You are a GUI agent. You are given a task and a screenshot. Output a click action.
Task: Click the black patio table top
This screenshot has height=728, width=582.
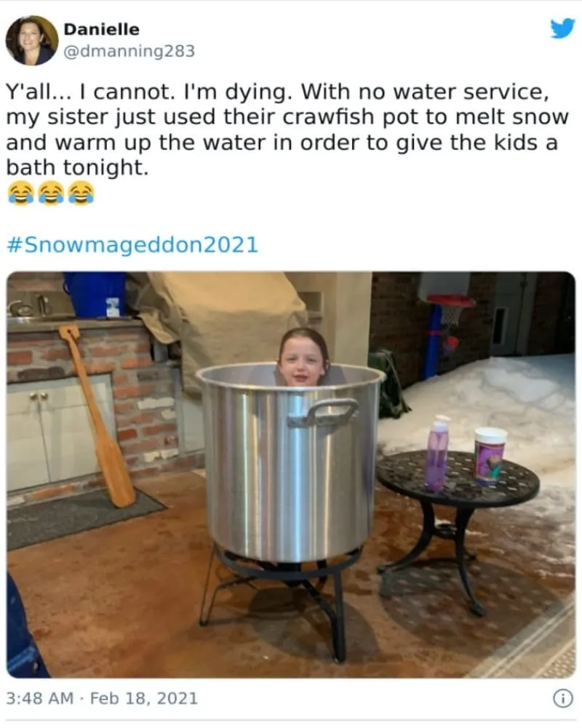pos(457,479)
